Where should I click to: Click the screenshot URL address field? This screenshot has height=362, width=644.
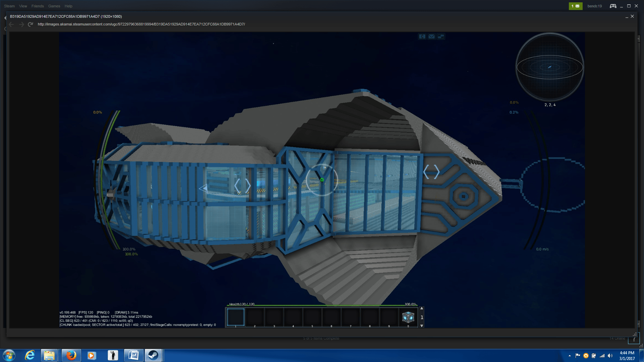pos(141,24)
